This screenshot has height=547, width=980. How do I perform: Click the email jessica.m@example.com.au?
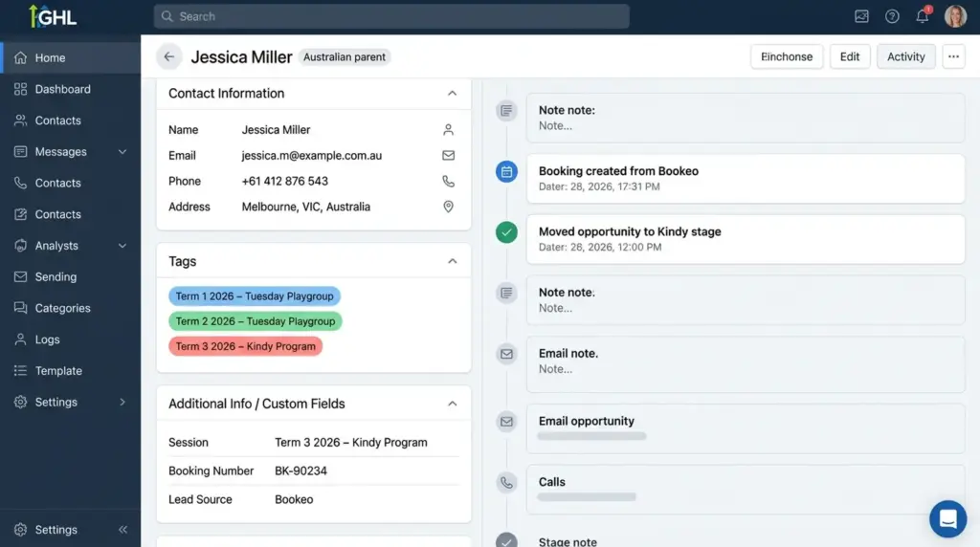click(312, 156)
